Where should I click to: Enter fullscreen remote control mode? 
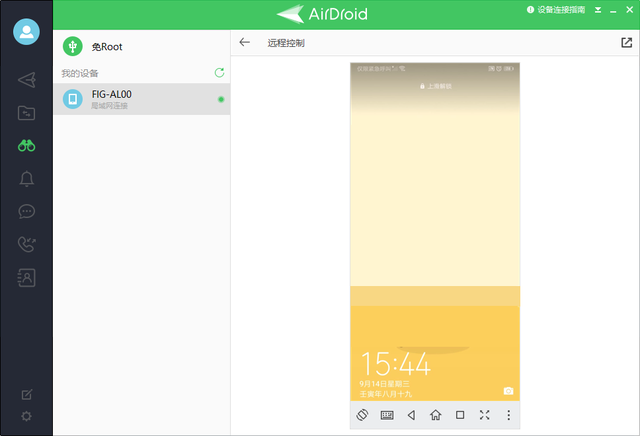484,415
